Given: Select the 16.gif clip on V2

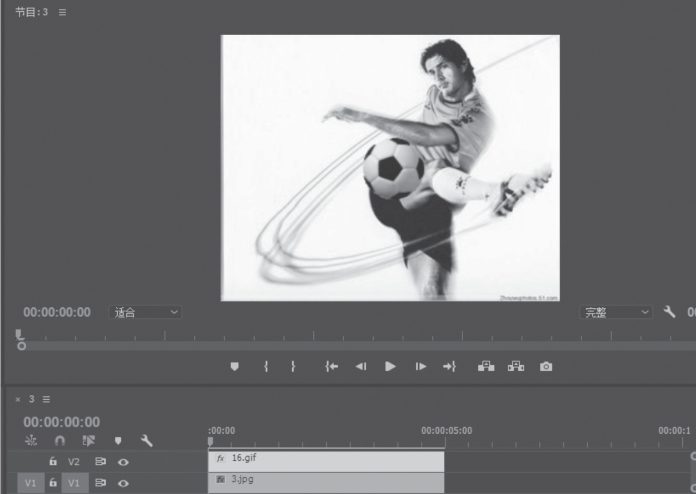Looking at the screenshot, I should pyautogui.click(x=326, y=462).
